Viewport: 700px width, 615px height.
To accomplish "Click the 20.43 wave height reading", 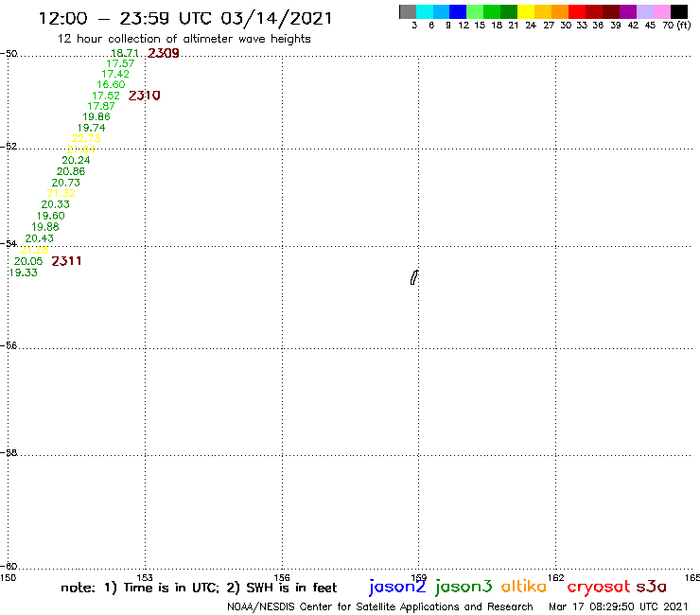I will [x=40, y=238].
